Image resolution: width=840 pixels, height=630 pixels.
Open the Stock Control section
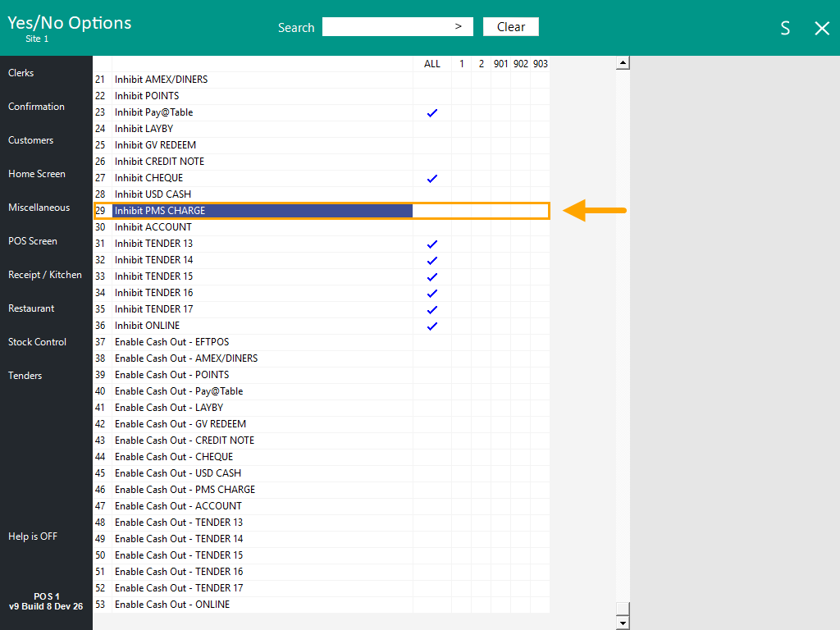[x=37, y=342]
